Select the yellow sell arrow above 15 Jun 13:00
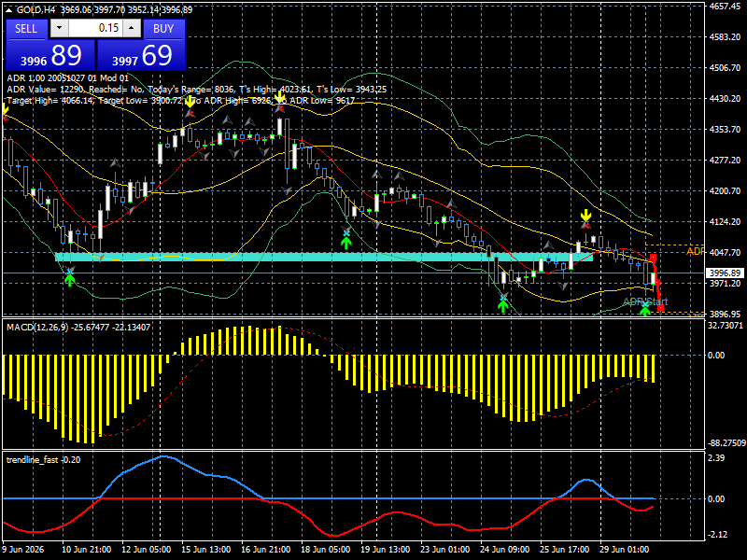Image resolution: width=747 pixels, height=560 pixels. [x=190, y=102]
